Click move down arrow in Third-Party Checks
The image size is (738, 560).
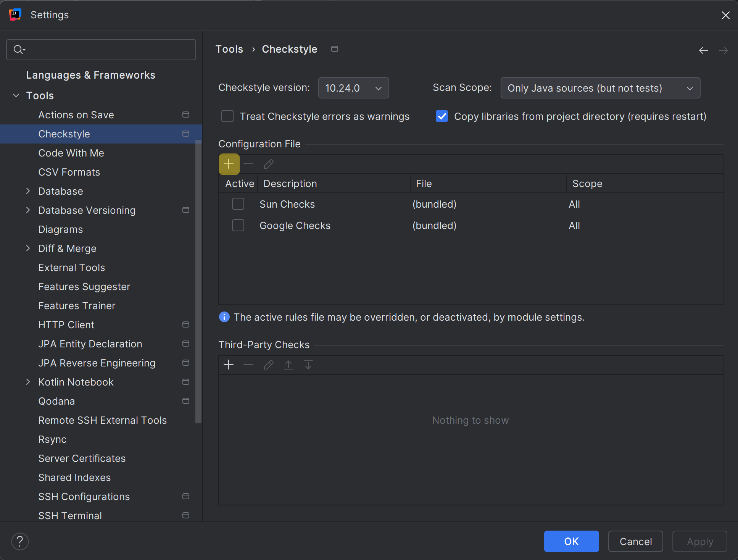(x=308, y=365)
